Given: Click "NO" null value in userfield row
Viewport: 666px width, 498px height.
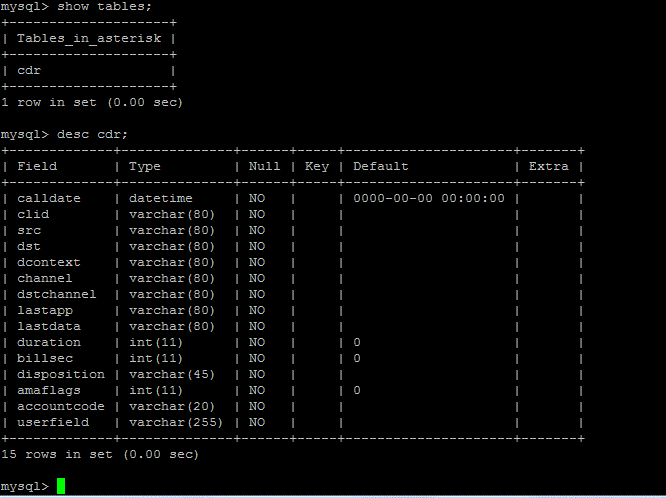Looking at the screenshot, I should point(257,422).
